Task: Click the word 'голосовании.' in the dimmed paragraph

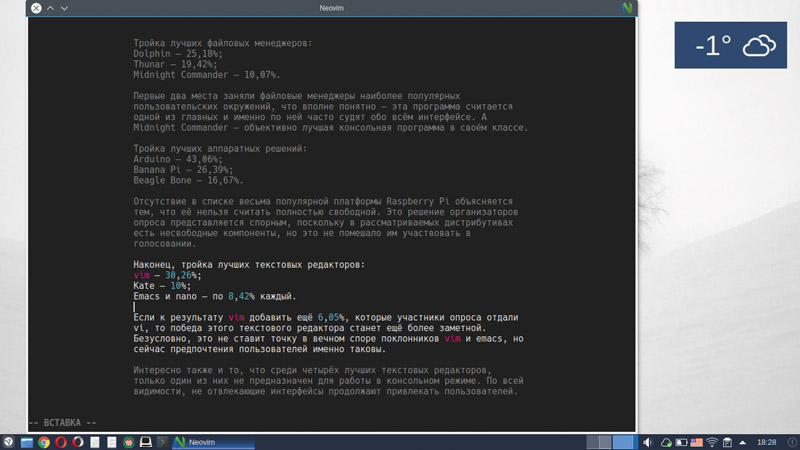Action: (165, 244)
